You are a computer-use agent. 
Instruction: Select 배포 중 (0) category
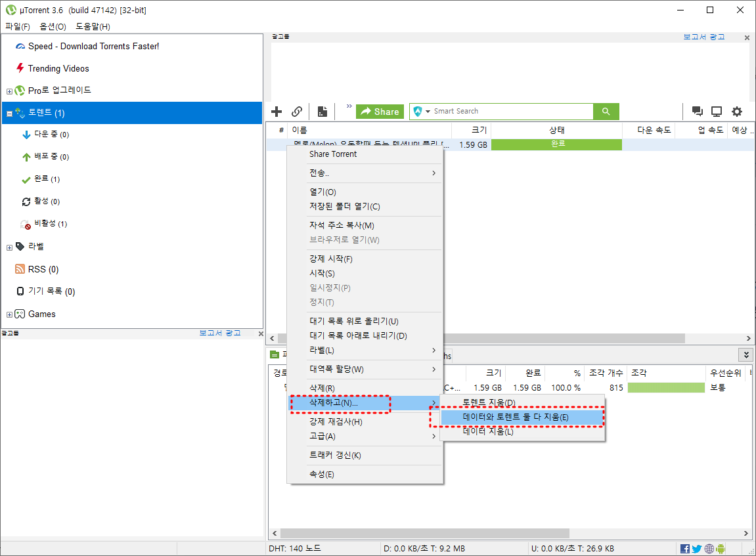(x=52, y=157)
